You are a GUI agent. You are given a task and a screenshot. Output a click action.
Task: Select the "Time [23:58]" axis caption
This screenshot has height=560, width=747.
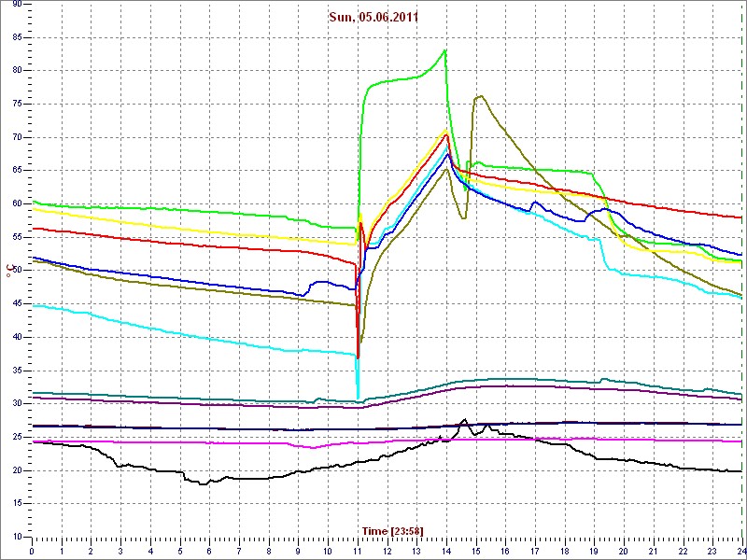pos(392,530)
